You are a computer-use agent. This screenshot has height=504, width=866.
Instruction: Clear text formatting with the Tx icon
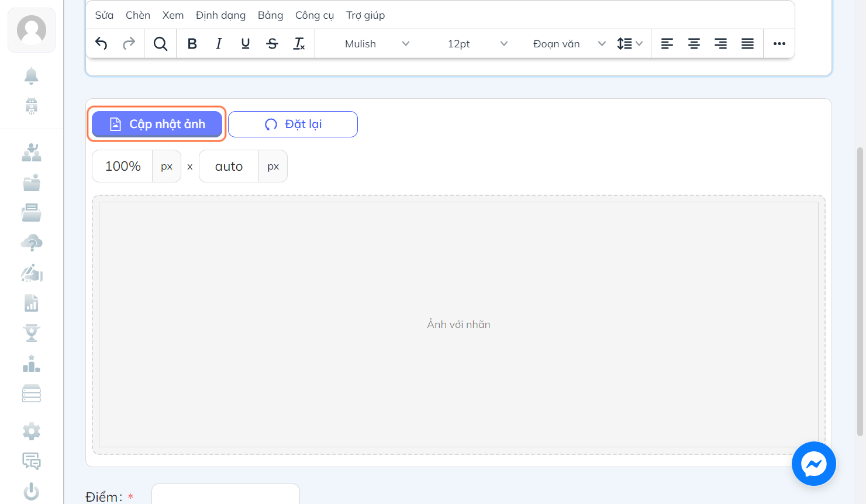coord(299,43)
